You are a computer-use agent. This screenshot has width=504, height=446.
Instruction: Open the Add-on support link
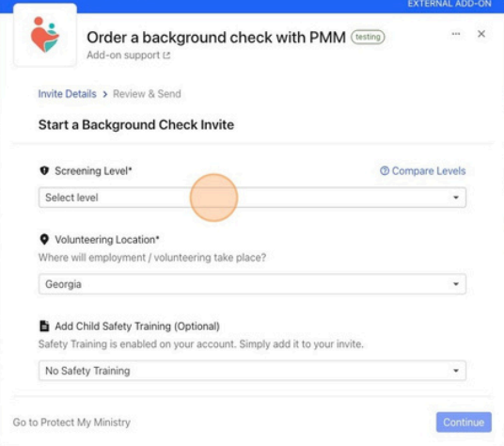[x=123, y=56]
